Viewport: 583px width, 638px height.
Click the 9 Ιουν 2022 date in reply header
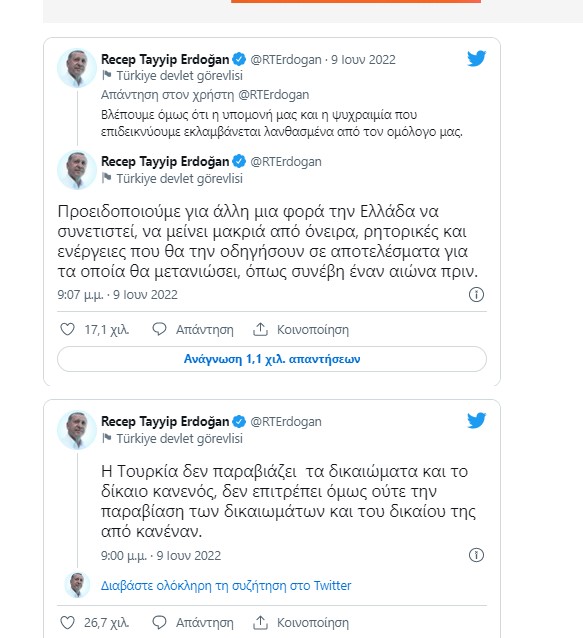(x=363, y=60)
